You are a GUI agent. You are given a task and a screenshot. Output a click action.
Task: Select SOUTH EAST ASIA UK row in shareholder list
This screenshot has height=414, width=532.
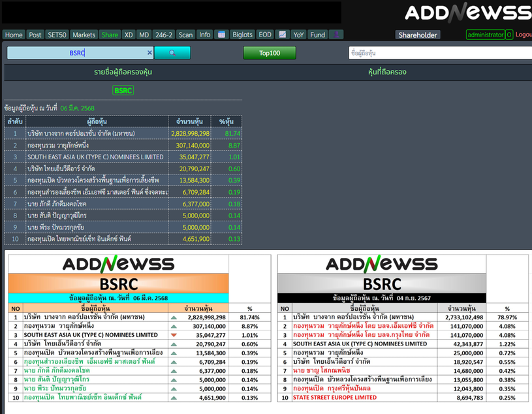point(95,157)
